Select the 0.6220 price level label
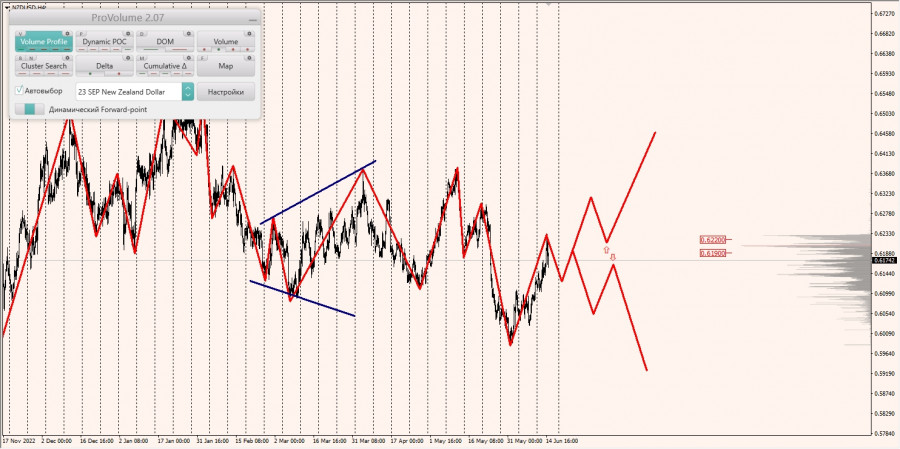The image size is (900, 449). click(713, 239)
